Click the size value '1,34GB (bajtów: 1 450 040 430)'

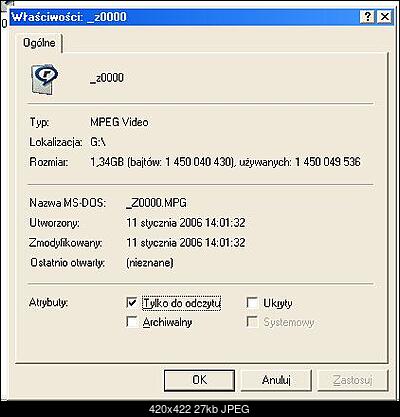coord(161,162)
